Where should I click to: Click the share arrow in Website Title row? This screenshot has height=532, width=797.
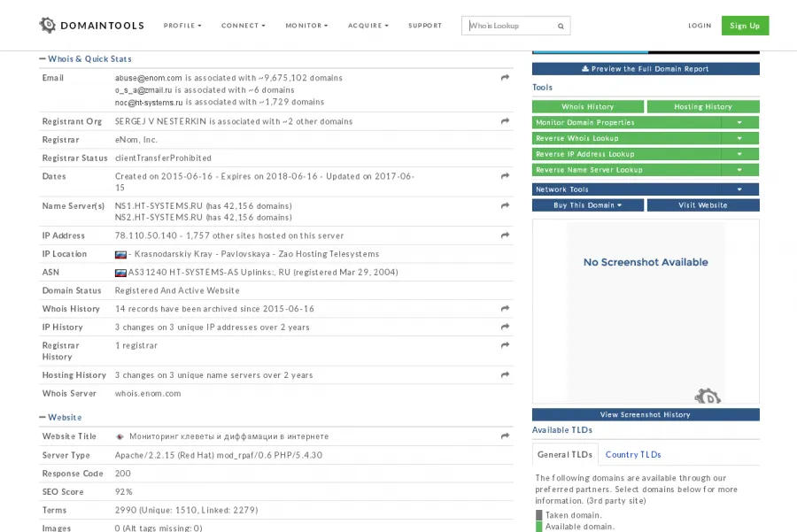tap(505, 436)
